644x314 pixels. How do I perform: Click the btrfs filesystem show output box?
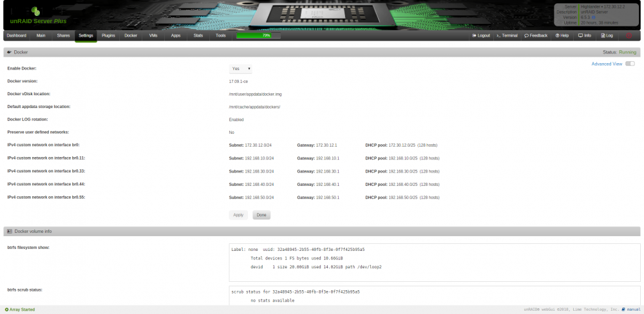point(435,263)
